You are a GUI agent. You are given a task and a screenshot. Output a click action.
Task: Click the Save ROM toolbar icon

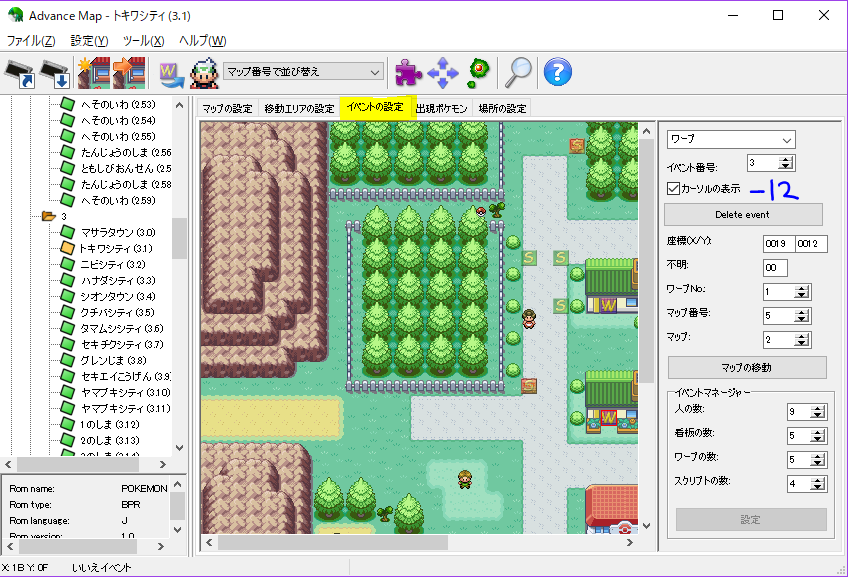tap(55, 74)
